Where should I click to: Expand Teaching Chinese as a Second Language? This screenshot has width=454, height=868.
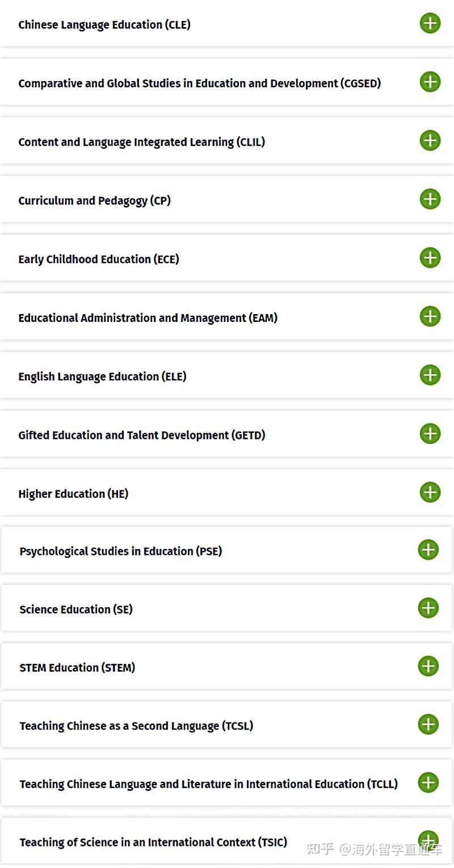[428, 724]
